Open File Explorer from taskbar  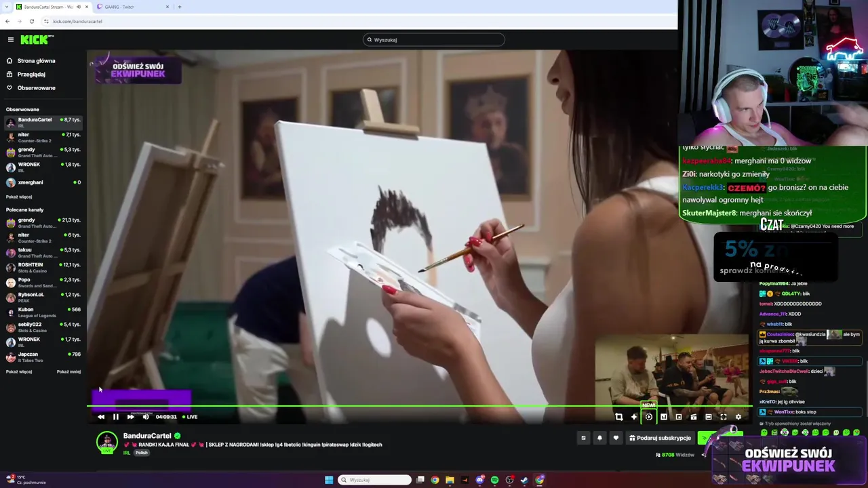click(450, 480)
